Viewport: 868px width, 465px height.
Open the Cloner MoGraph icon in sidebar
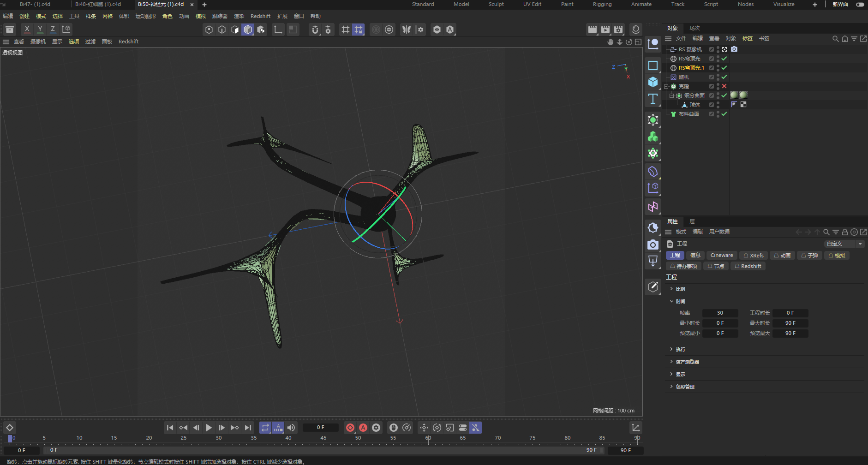click(653, 153)
